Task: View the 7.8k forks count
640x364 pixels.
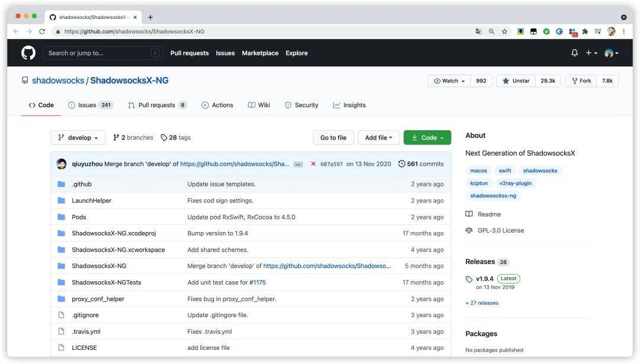Action: [607, 80]
